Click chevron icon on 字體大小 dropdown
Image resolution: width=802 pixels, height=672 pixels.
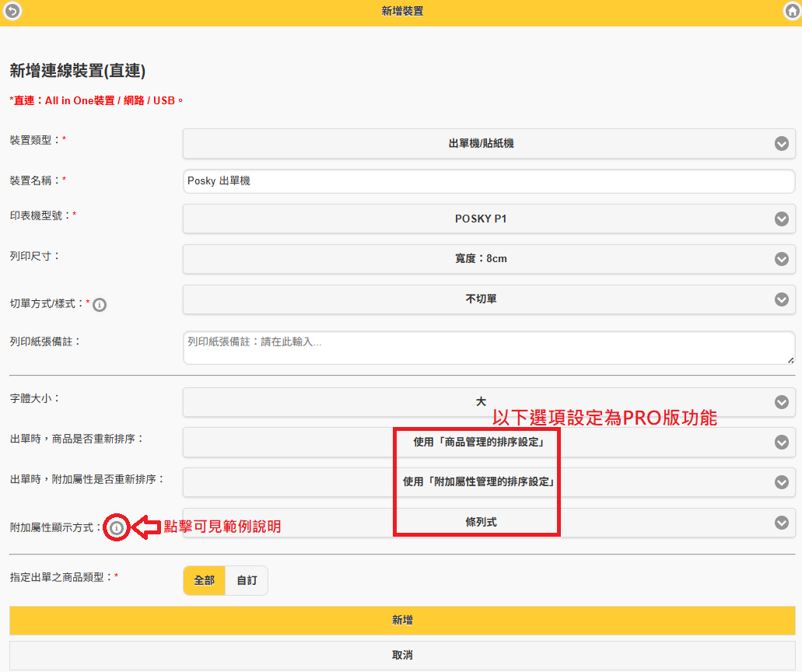click(782, 402)
